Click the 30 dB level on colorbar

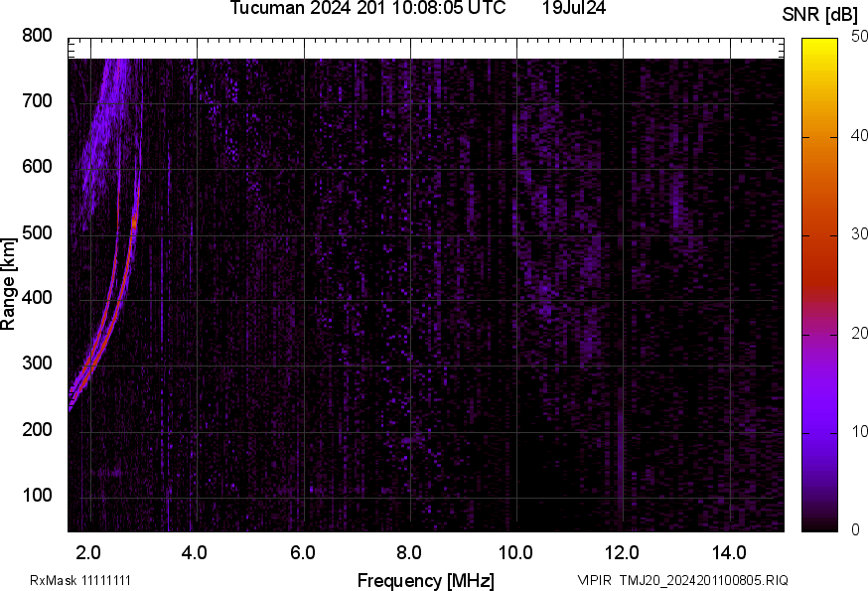856,234
